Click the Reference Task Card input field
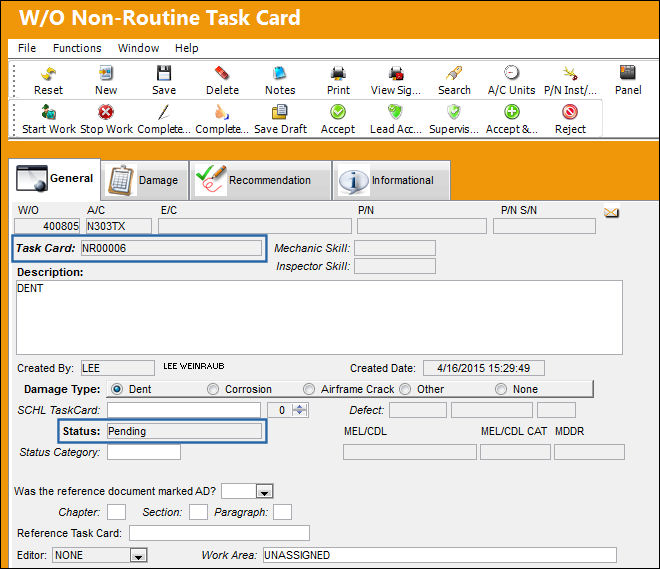The image size is (660, 569). (x=219, y=533)
